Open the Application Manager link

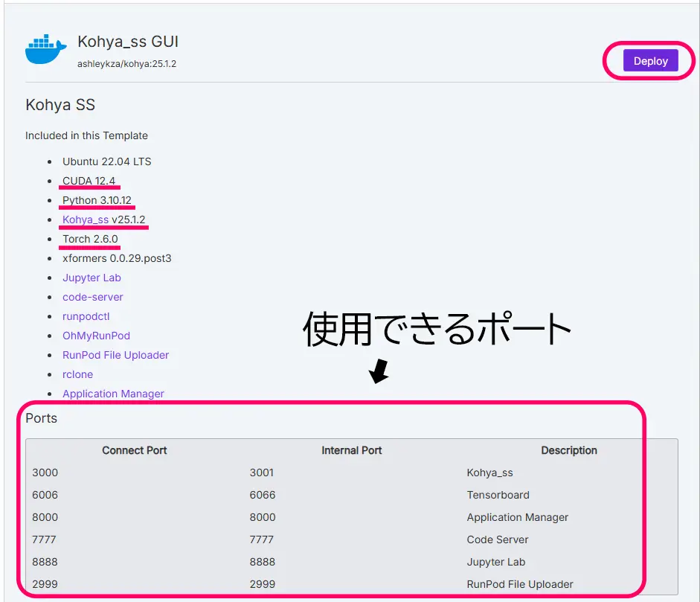[113, 394]
